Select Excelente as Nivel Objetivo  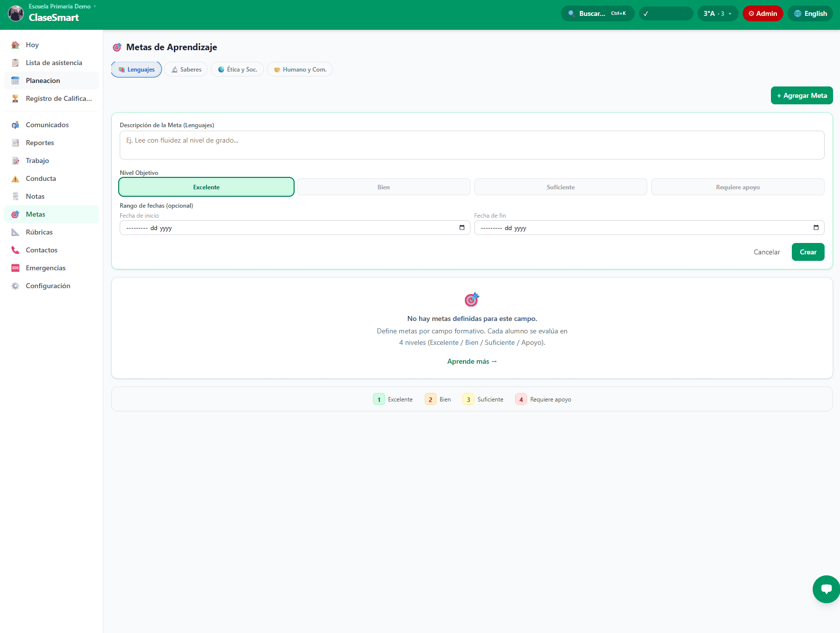coord(206,187)
